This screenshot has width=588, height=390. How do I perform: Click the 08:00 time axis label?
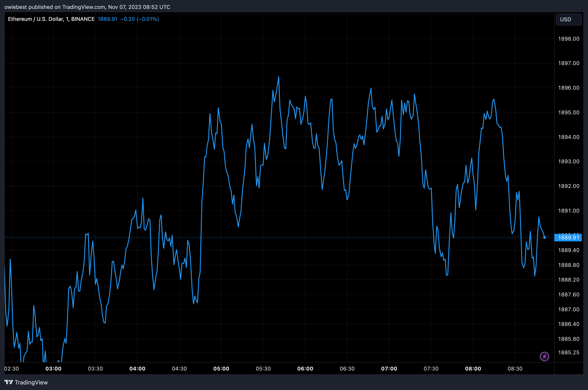click(473, 369)
